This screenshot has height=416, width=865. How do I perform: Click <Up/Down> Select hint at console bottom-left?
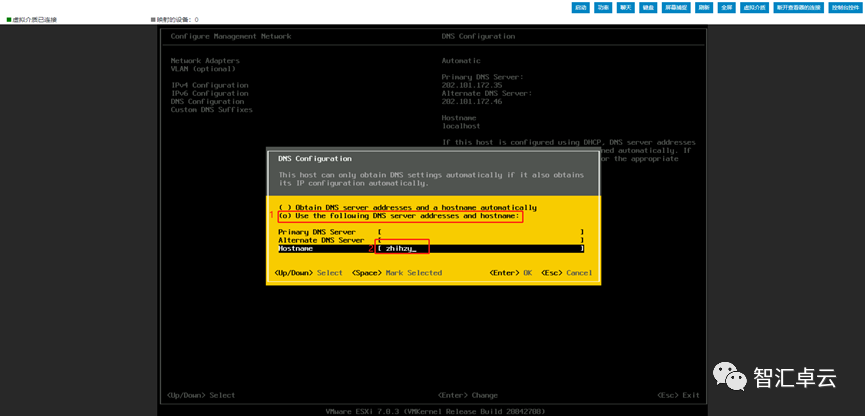tap(201, 395)
